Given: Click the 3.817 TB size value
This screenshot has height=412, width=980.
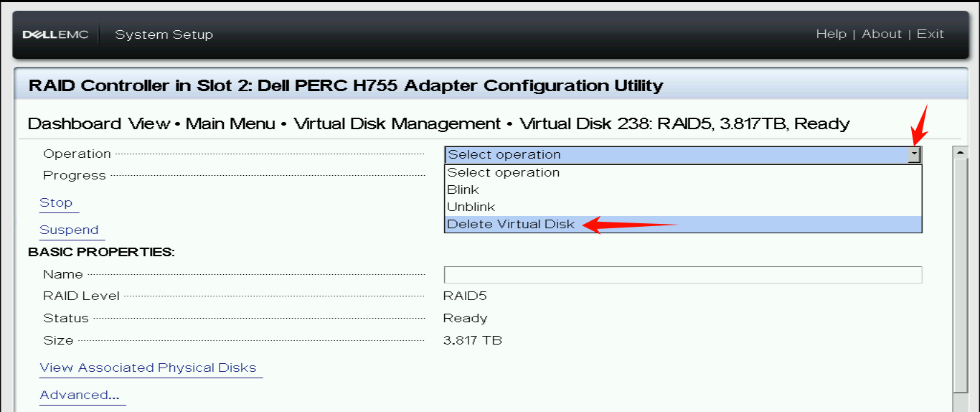Looking at the screenshot, I should 473,340.
